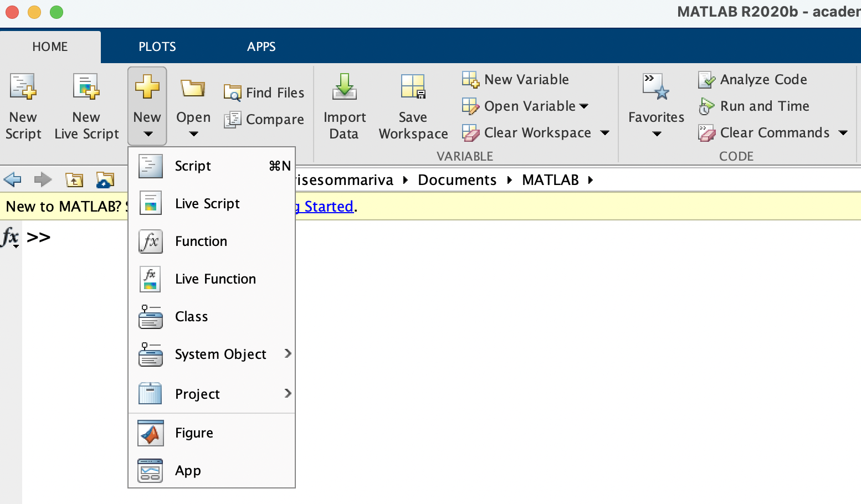Expand the Favorites dropdown arrow
Screen dimensions: 861x504
657,133
